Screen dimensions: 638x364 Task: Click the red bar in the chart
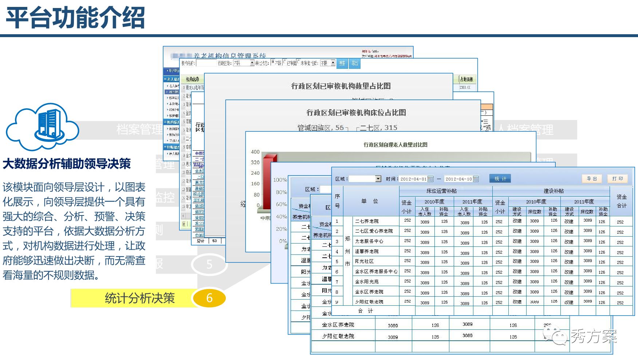[269, 182]
